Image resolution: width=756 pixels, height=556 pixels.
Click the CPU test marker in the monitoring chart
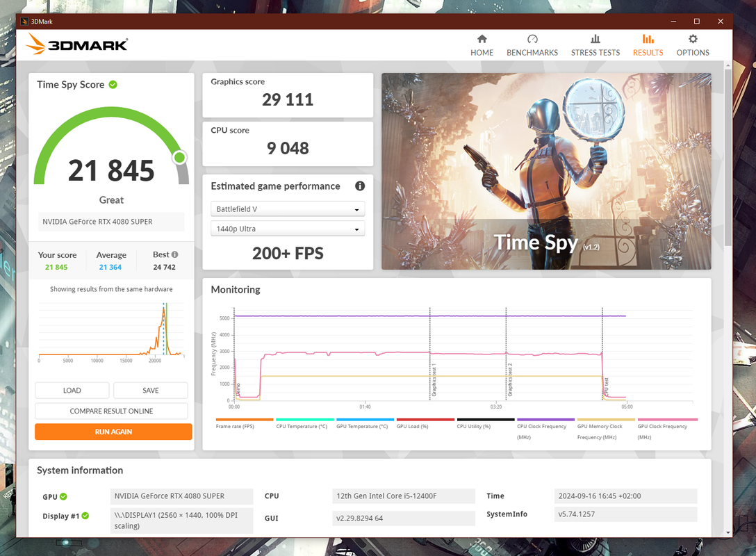(606, 387)
